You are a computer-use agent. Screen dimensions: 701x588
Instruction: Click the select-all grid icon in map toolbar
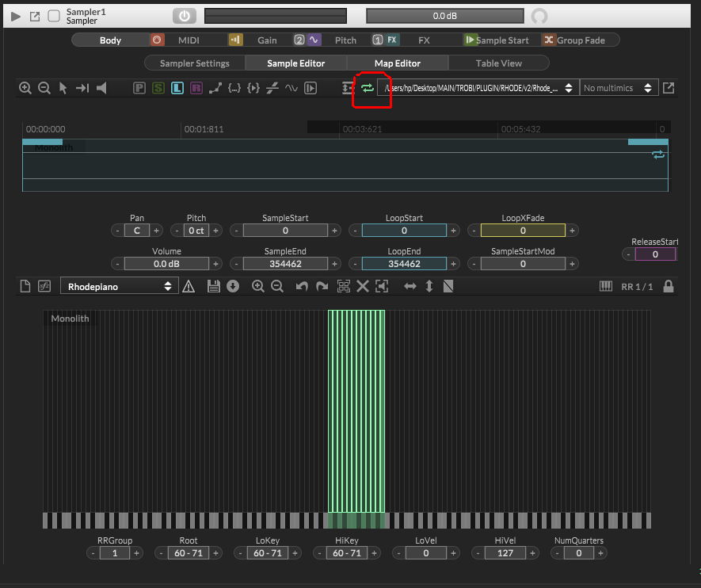pyautogui.click(x=343, y=286)
